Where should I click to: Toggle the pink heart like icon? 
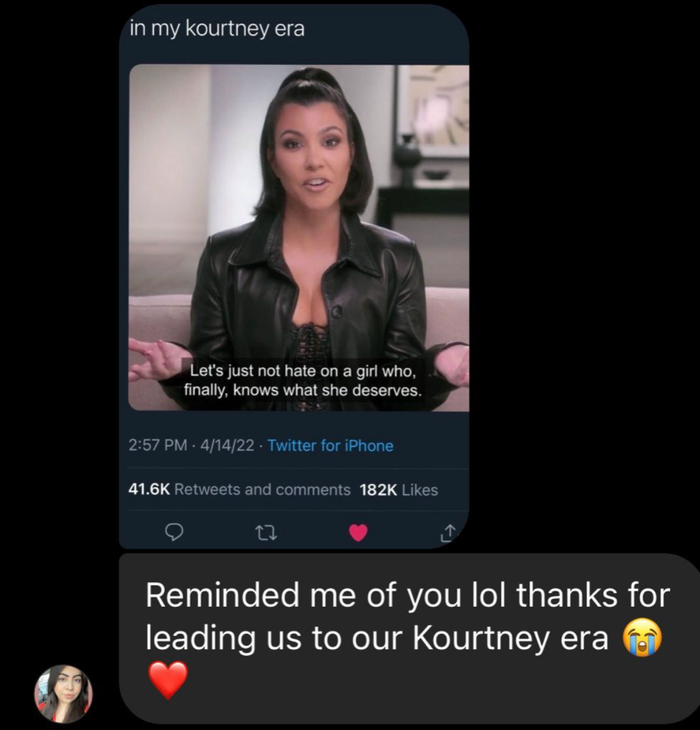[x=358, y=533]
